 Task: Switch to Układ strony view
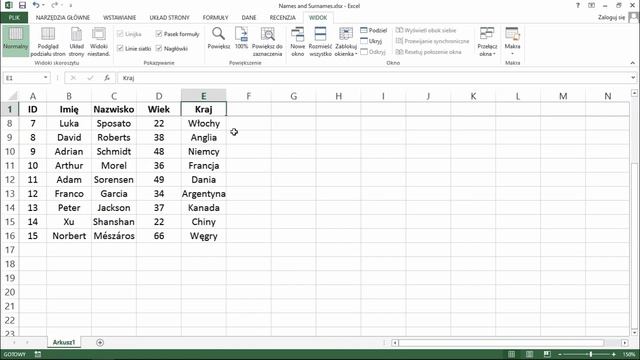tap(76, 42)
